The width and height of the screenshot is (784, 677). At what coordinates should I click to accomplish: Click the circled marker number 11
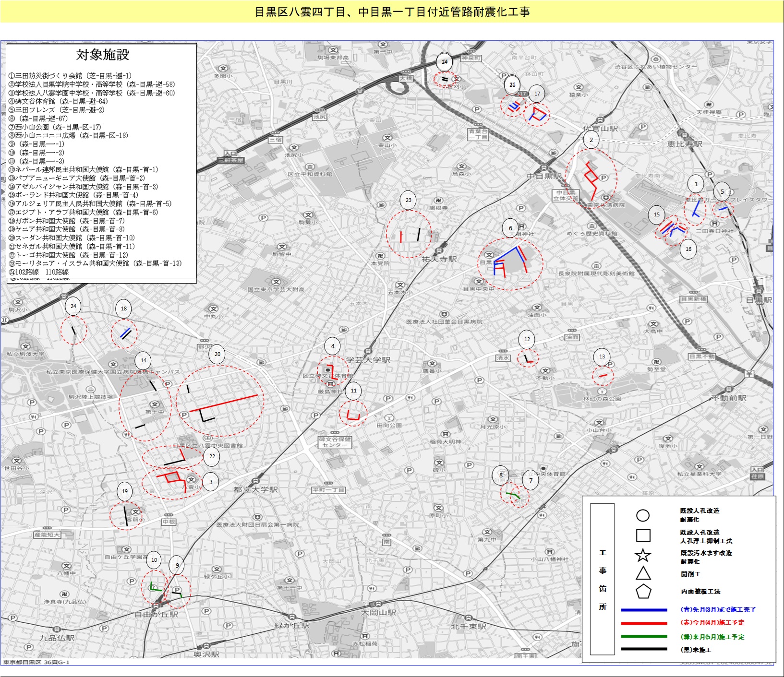point(353,391)
